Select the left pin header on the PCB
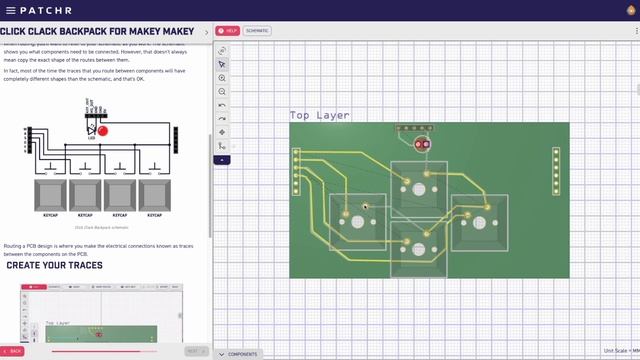 pos(296,171)
